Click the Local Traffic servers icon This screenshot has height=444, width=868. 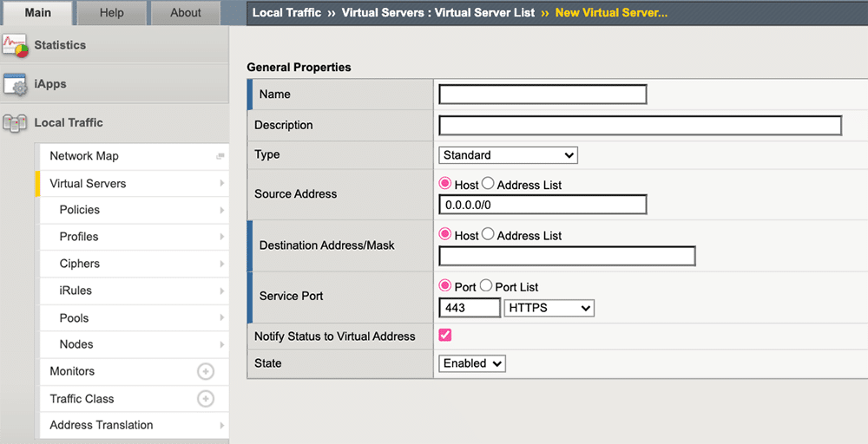[16, 123]
